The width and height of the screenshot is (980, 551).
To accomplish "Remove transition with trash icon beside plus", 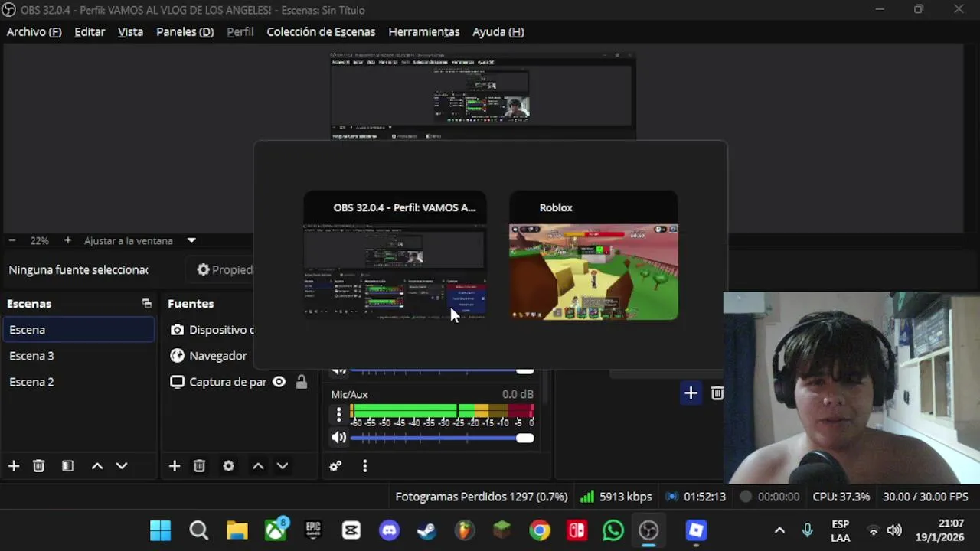I will (x=717, y=393).
